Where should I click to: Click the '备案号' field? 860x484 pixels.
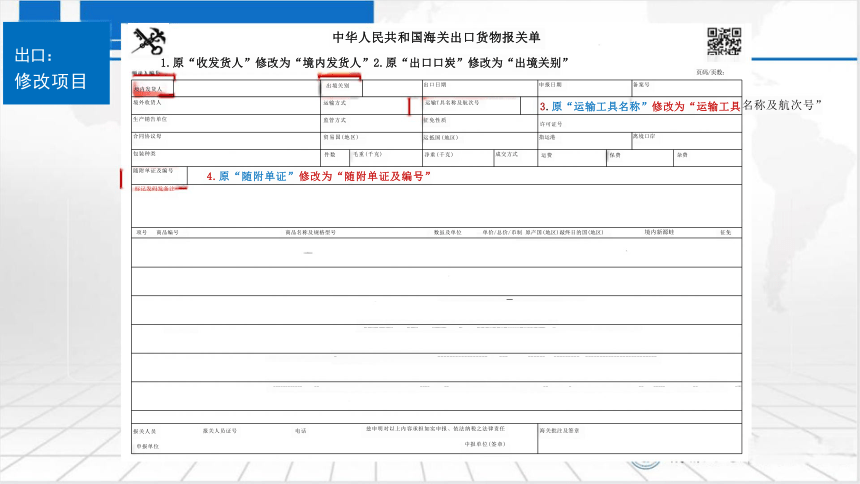[687, 88]
